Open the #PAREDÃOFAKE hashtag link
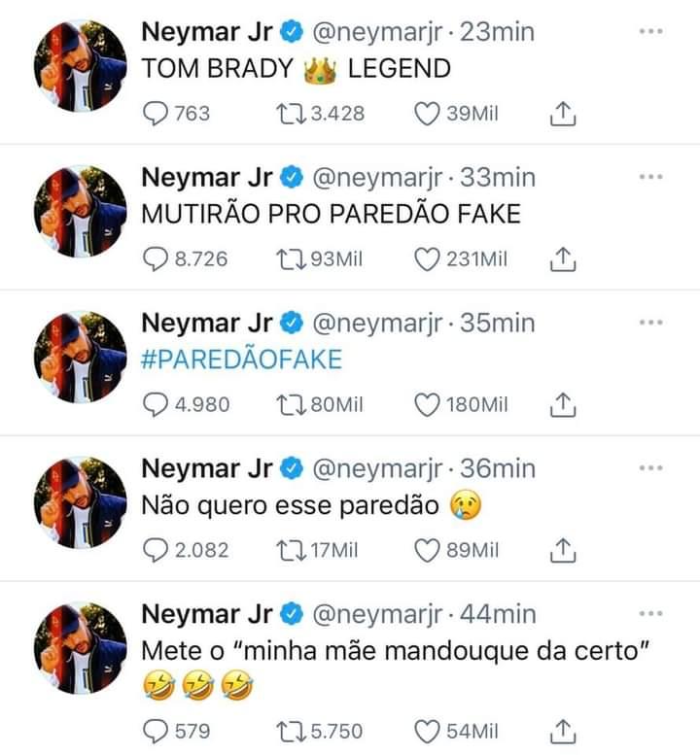This screenshot has height=755, width=700. 242,359
